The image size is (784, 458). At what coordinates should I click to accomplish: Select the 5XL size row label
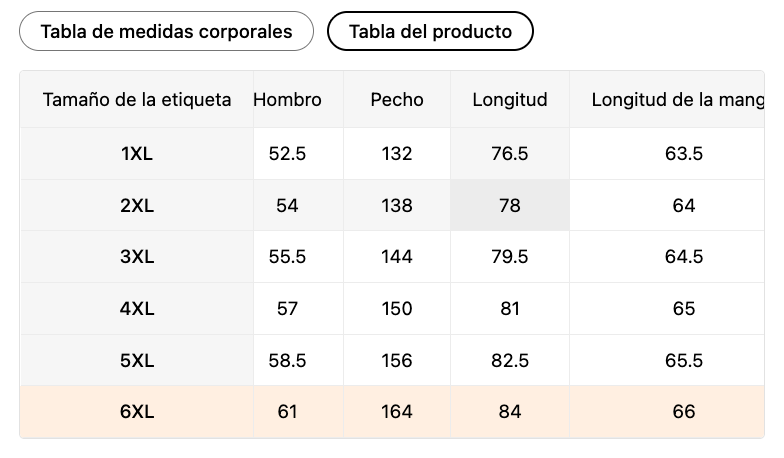coord(137,360)
